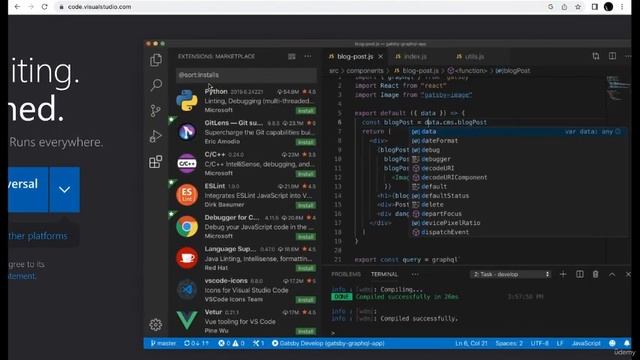Click the master branch in status bar
Image resolution: width=640 pixels, height=360 pixels.
pos(163,343)
